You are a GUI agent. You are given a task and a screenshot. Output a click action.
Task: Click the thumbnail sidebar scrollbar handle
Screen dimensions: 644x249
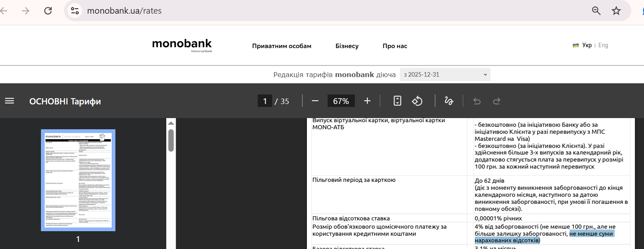171,140
